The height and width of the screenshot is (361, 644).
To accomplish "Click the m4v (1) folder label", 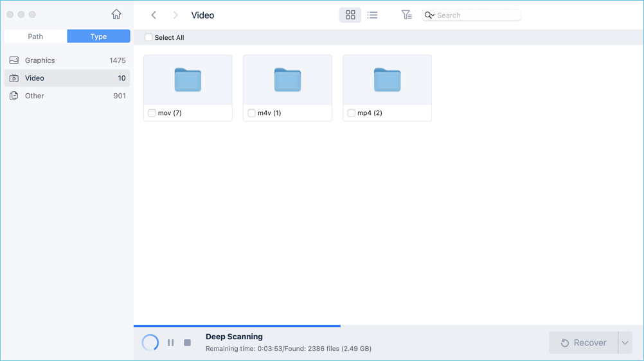I will click(269, 113).
